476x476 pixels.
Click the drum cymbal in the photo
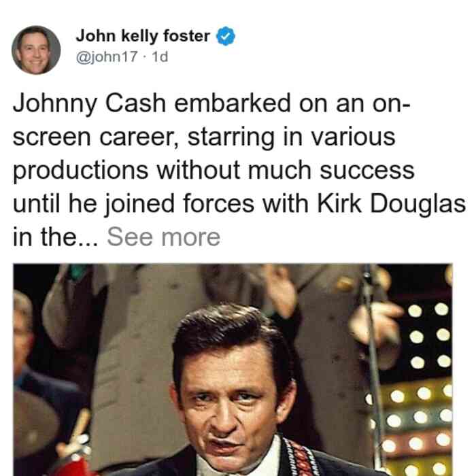point(35,424)
